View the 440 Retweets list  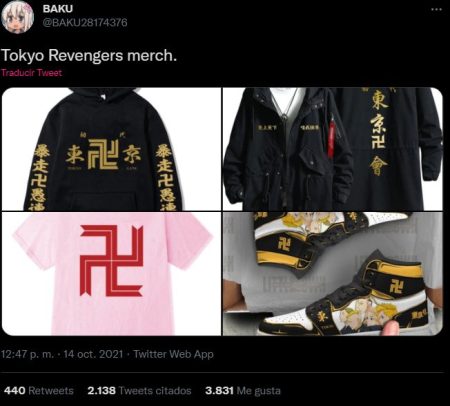coord(39,390)
